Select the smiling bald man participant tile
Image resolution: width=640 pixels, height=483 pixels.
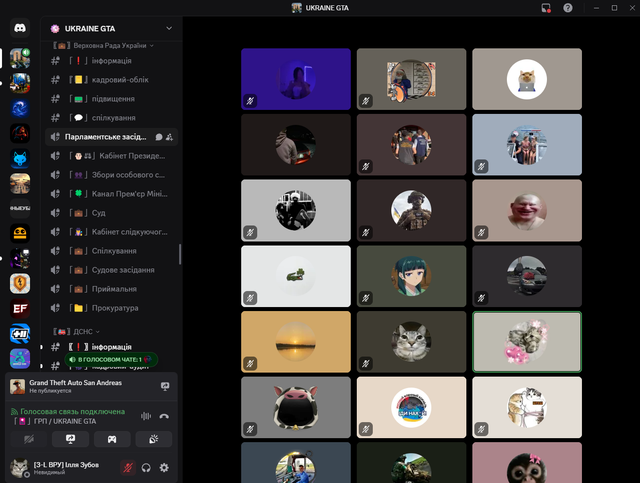[x=527, y=210]
